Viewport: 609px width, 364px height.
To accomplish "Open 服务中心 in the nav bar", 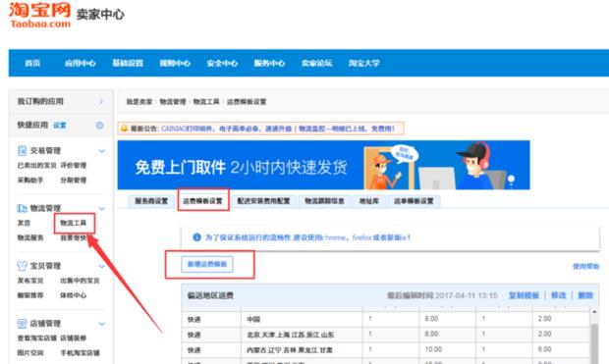I will pos(269,63).
